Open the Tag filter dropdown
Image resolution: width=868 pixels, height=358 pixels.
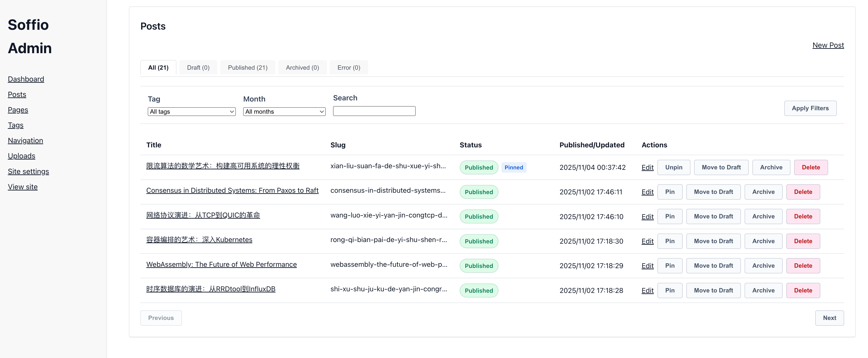coord(191,111)
